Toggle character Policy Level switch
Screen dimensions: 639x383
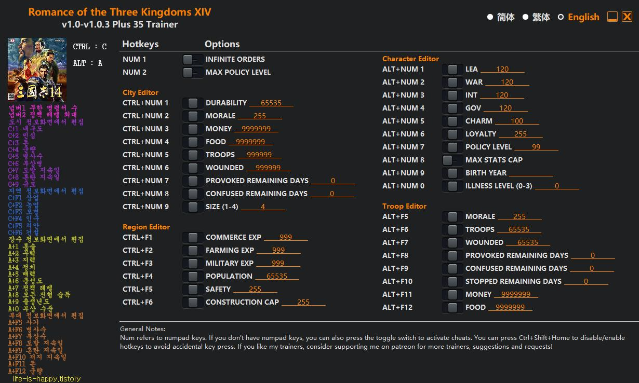[452, 147]
